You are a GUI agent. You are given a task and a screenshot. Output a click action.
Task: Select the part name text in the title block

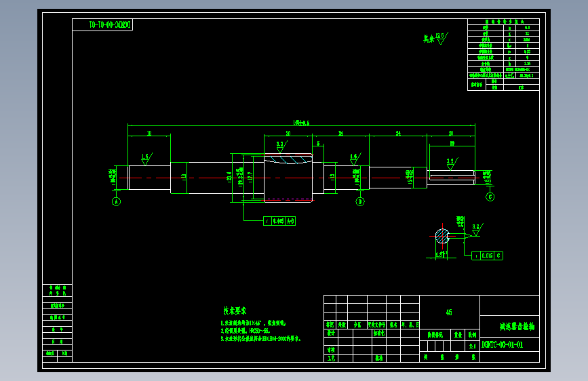pyautogui.click(x=517, y=327)
